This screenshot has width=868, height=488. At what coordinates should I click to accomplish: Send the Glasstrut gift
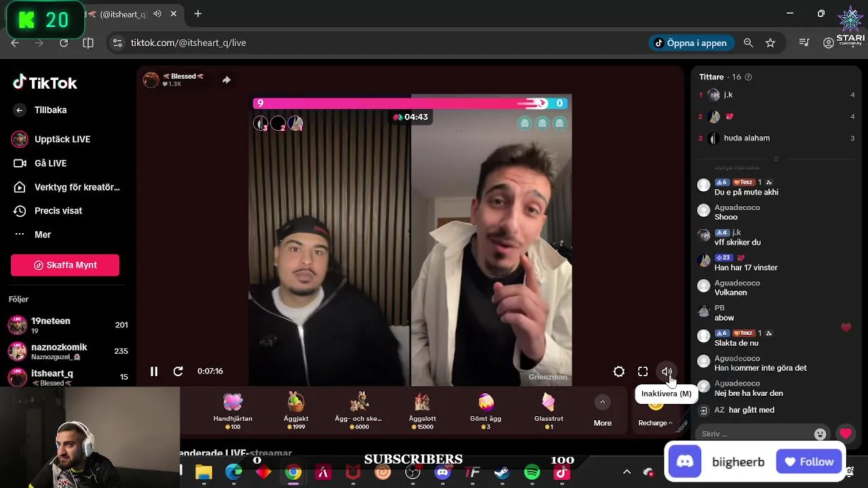coord(549,411)
